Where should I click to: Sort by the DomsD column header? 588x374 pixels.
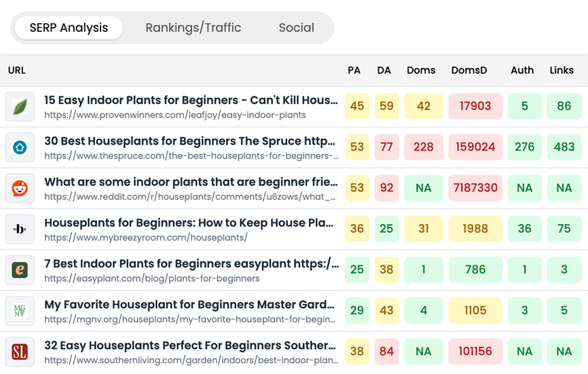469,71
